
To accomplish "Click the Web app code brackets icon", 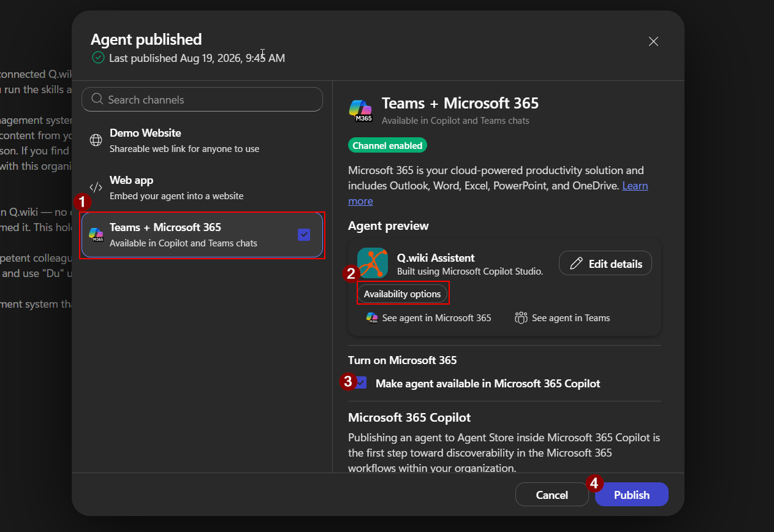I will coord(96,188).
